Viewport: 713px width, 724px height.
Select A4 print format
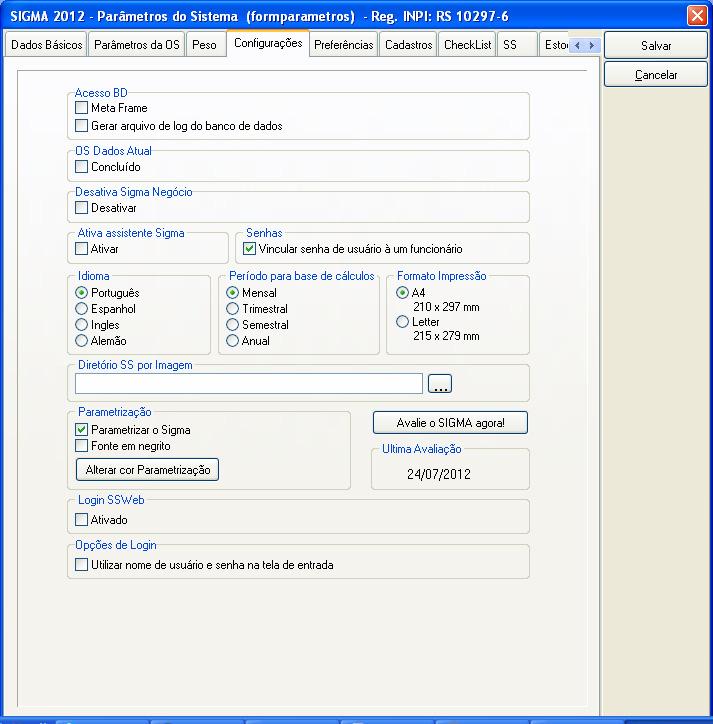tap(402, 293)
